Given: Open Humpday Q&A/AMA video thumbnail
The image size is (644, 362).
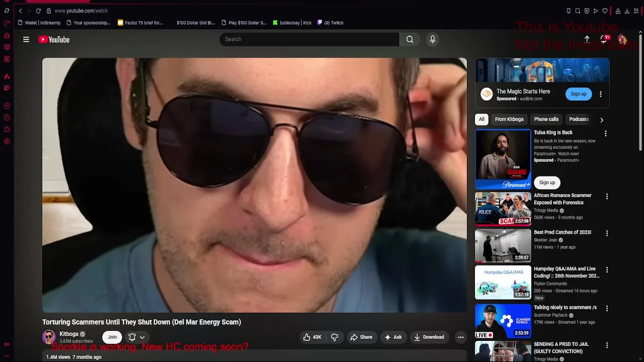Looking at the screenshot, I should coord(503,283).
